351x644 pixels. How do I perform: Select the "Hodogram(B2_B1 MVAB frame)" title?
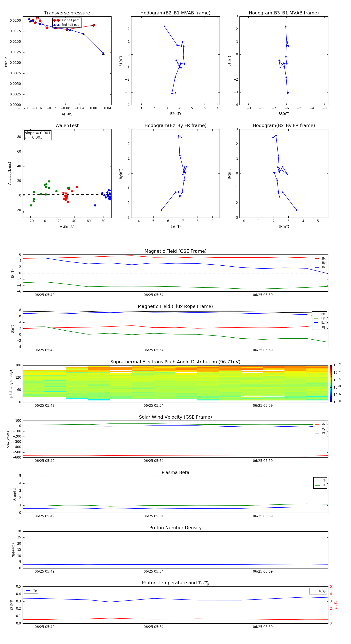175,13
